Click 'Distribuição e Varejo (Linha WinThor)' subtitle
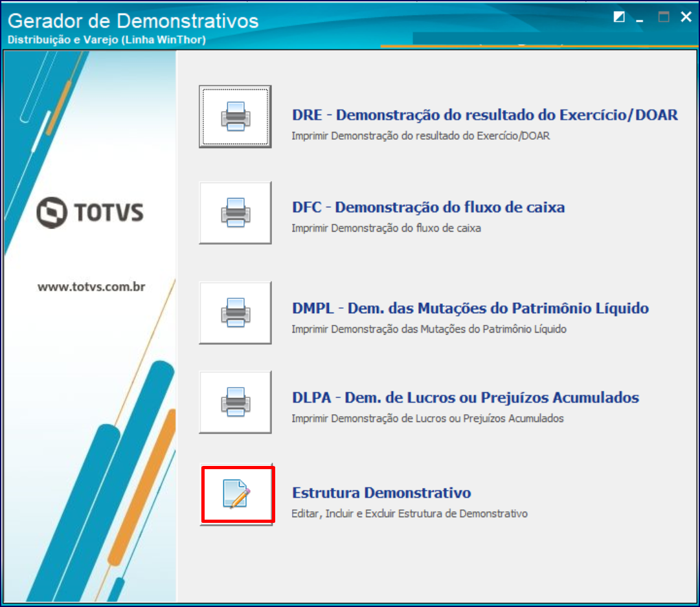The height and width of the screenshot is (607, 700). pyautogui.click(x=107, y=39)
